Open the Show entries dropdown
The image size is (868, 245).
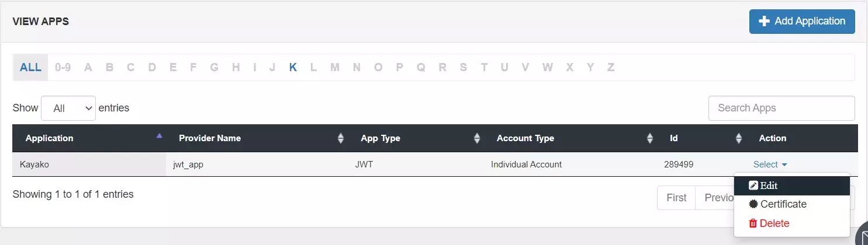click(x=68, y=108)
